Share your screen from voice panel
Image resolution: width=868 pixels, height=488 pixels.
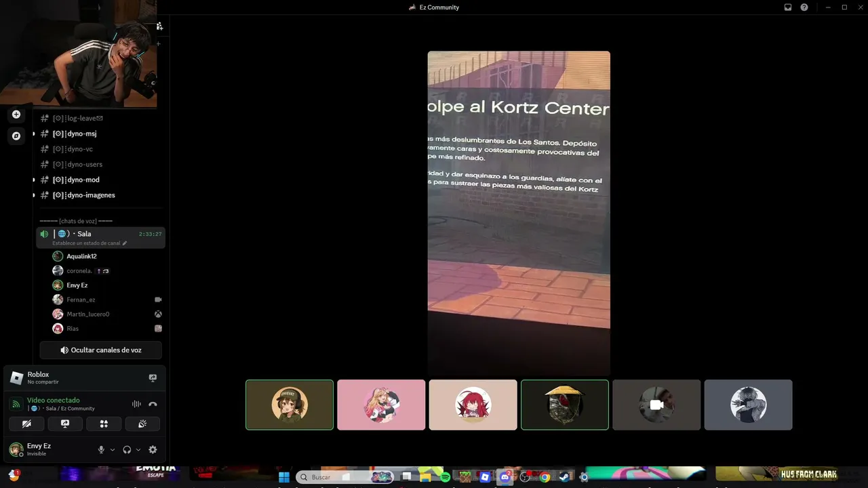[x=65, y=424]
